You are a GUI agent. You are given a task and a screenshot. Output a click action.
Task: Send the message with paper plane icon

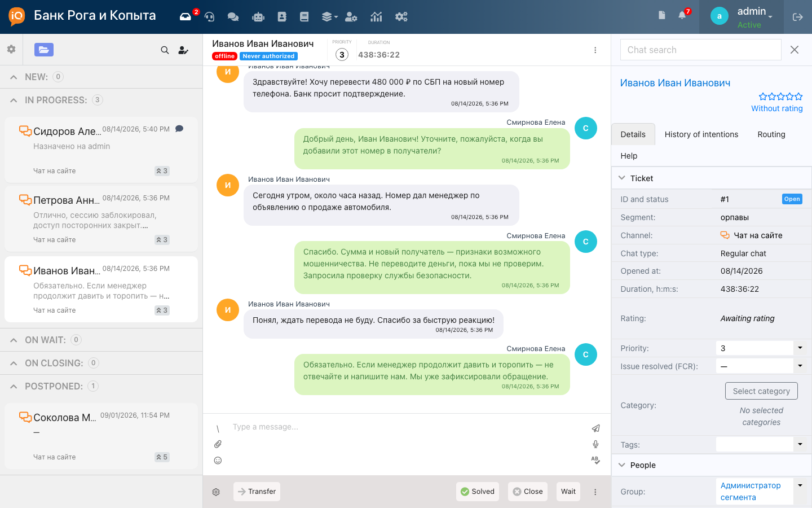[x=595, y=428]
